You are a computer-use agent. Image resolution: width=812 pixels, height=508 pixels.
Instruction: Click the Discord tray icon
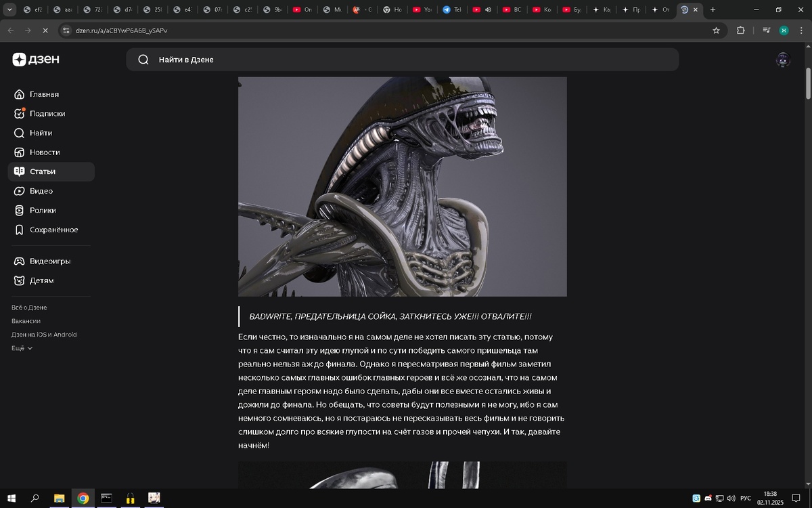tap(708, 499)
